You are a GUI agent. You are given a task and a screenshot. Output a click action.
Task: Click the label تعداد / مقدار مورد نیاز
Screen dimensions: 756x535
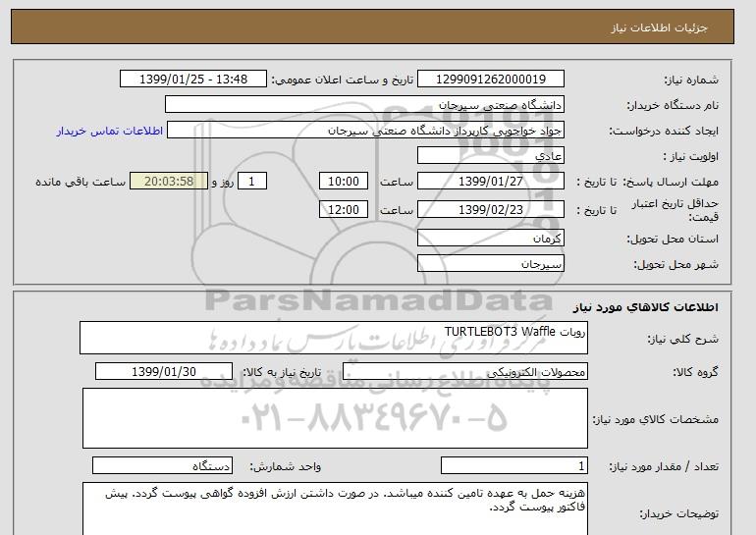click(664, 466)
